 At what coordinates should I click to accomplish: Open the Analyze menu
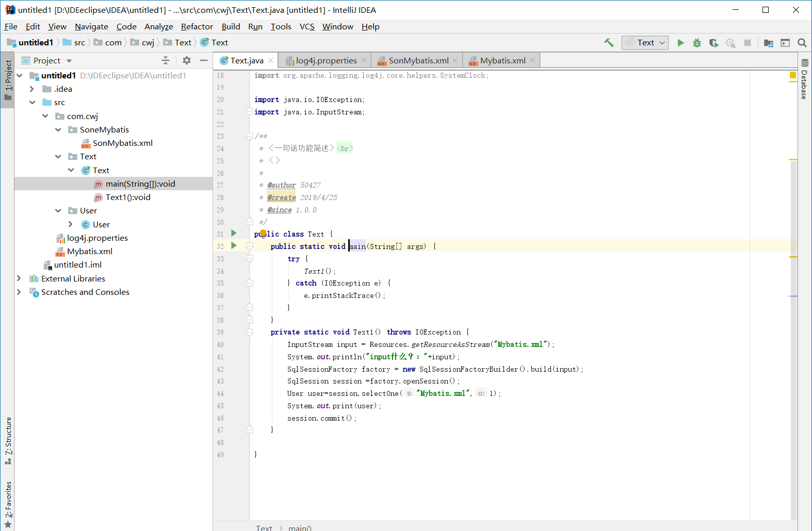tap(158, 27)
